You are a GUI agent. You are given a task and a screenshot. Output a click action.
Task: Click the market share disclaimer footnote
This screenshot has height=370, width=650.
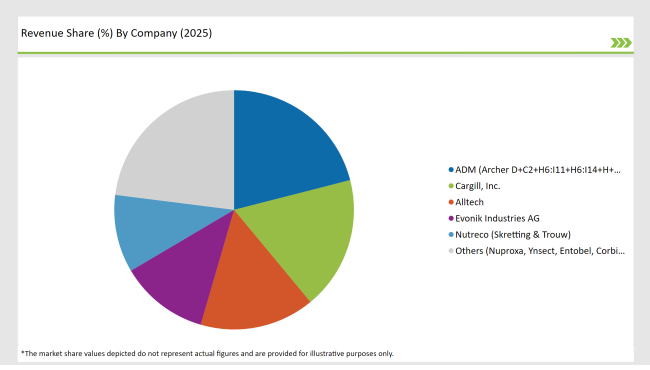207,353
